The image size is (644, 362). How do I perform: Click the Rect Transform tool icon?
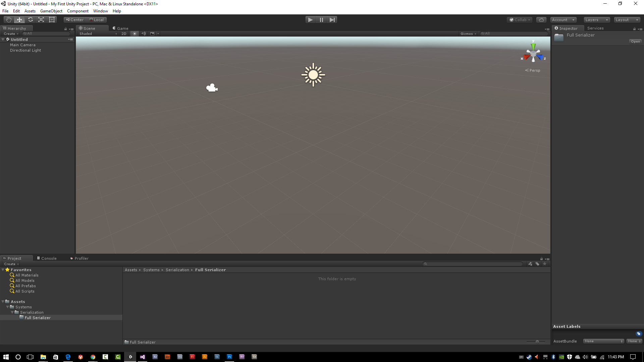(52, 19)
